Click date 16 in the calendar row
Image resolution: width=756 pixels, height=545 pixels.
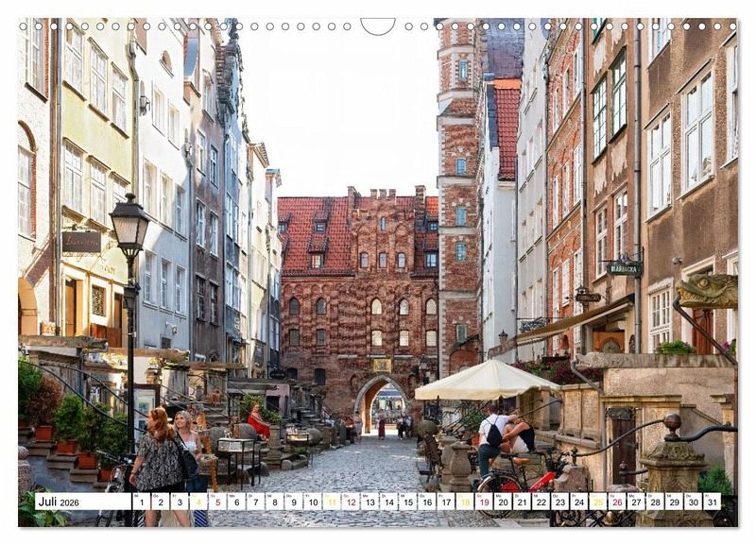click(427, 502)
